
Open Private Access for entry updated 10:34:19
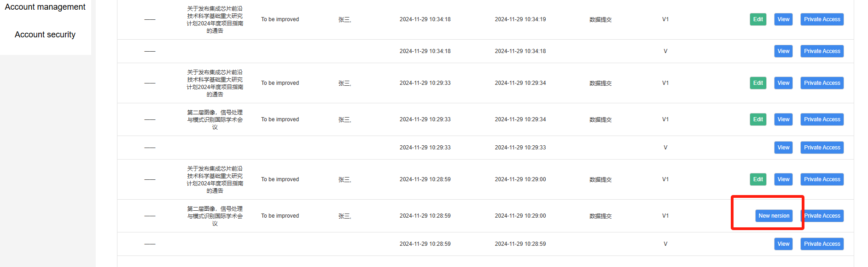(x=822, y=19)
